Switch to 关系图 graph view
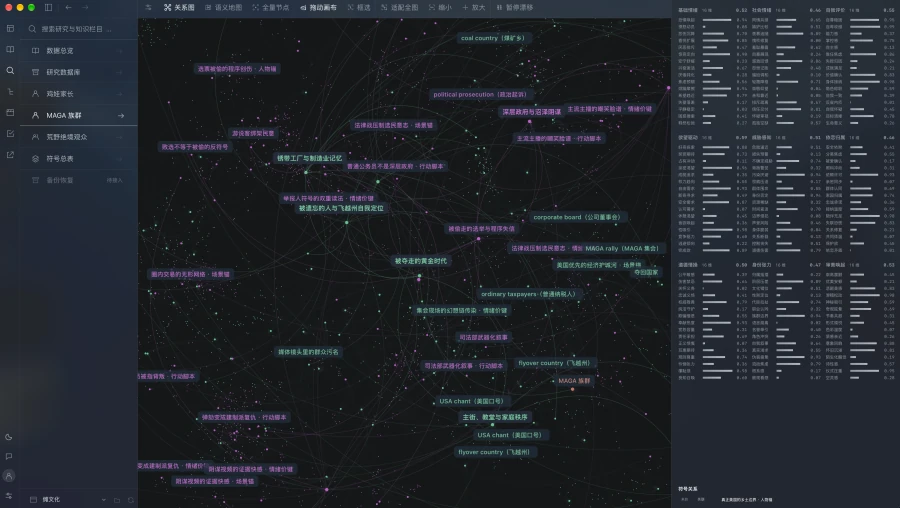The image size is (900, 508). coord(179,7)
